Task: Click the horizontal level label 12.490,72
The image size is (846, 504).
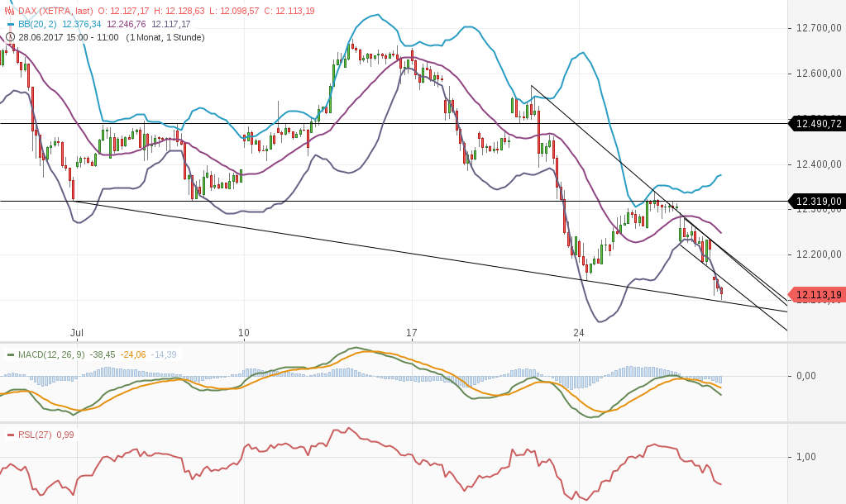Action: click(x=818, y=124)
